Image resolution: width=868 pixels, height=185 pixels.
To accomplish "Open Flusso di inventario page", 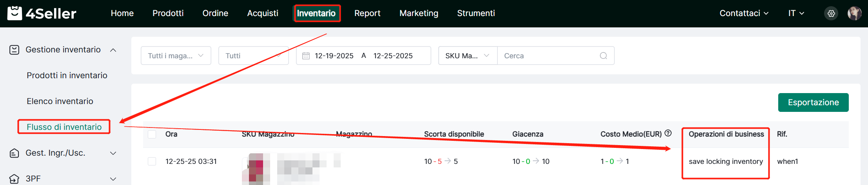I will (64, 127).
